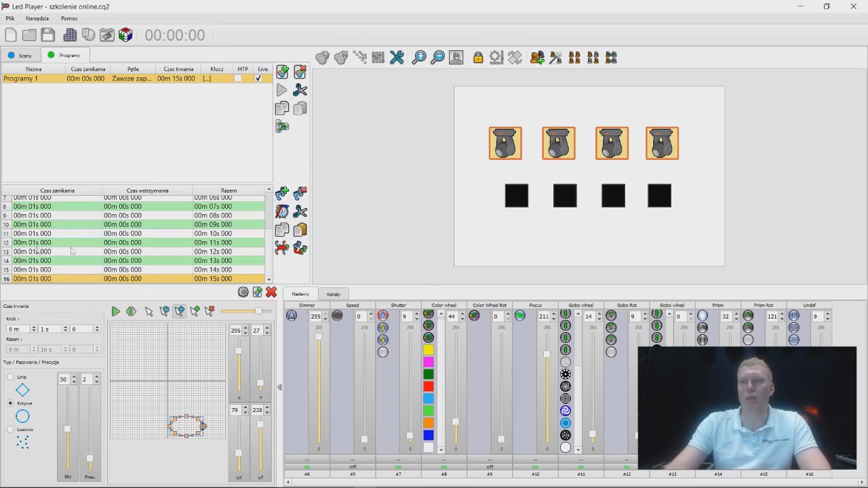Step the Phi value 50 spinner

pos(73,380)
